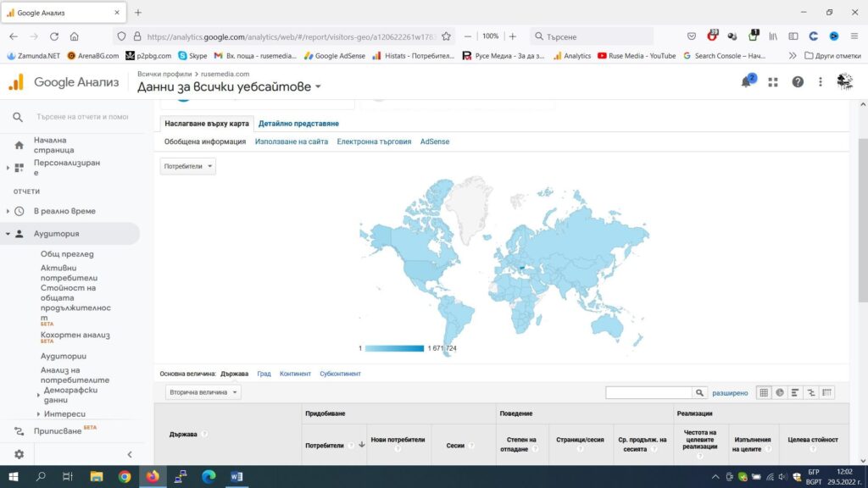
Task: Open the Приписване section
Action: point(58,430)
